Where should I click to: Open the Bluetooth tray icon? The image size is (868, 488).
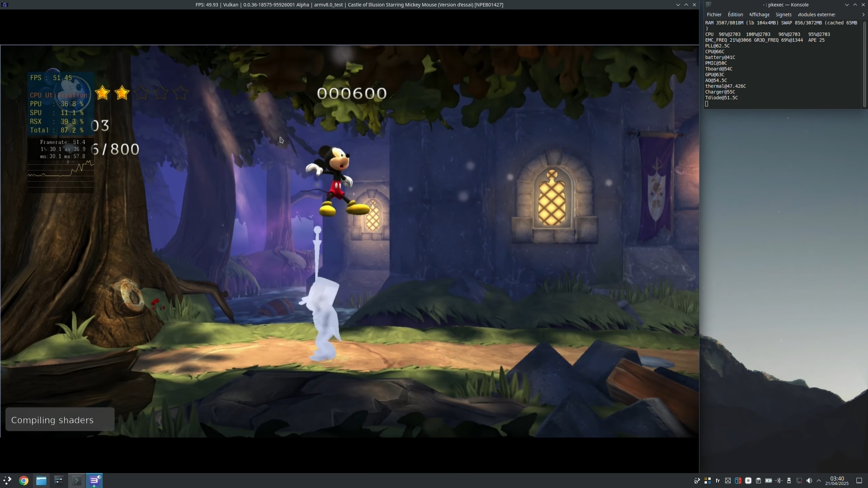(x=778, y=481)
